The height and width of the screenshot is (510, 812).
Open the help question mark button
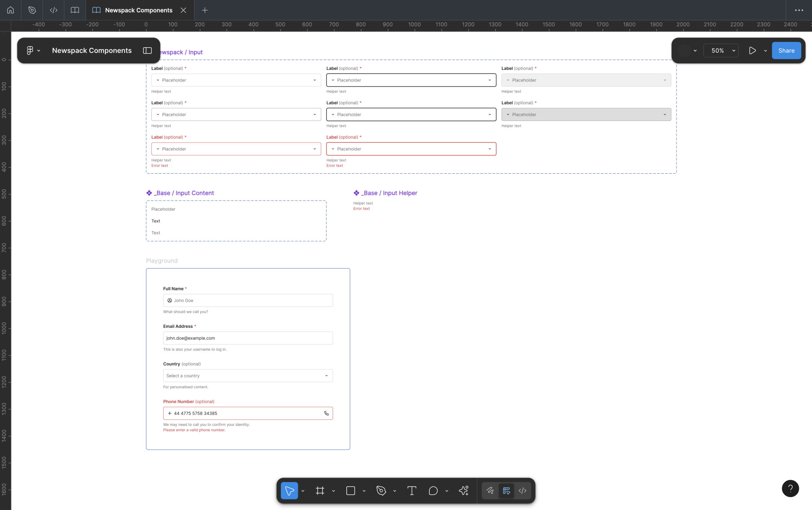click(x=790, y=488)
